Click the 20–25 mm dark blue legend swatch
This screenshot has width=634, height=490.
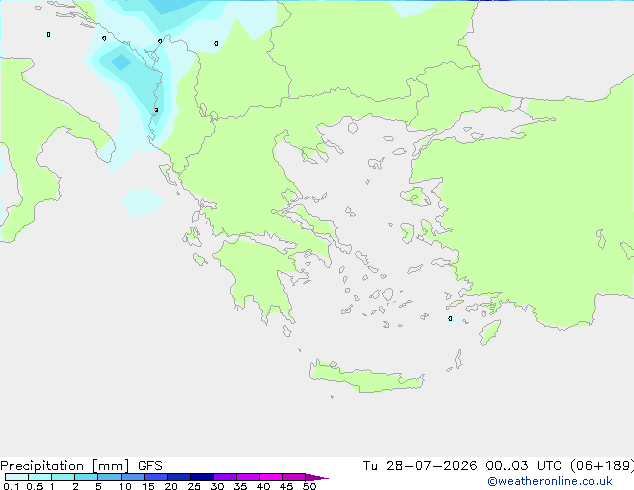click(x=179, y=477)
